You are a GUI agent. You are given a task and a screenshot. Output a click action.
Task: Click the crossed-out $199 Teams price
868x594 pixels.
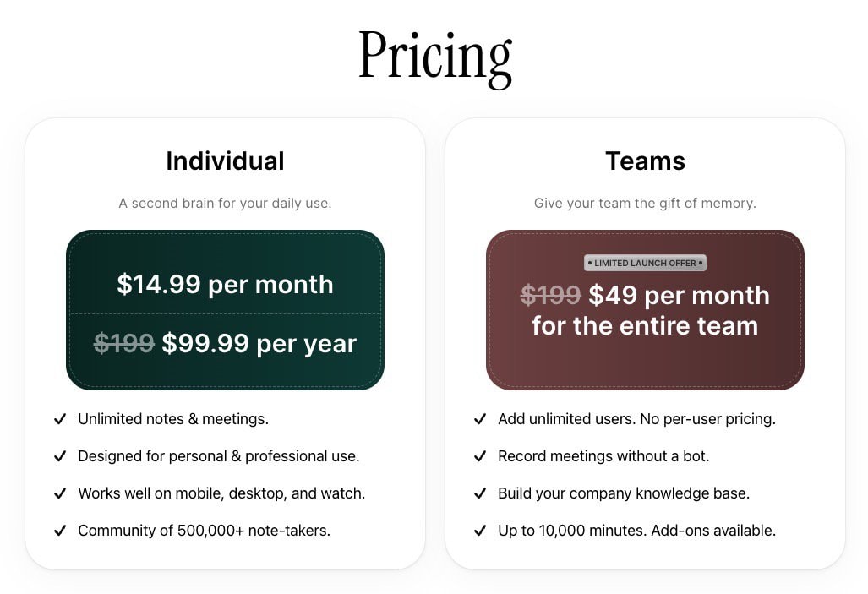click(550, 296)
